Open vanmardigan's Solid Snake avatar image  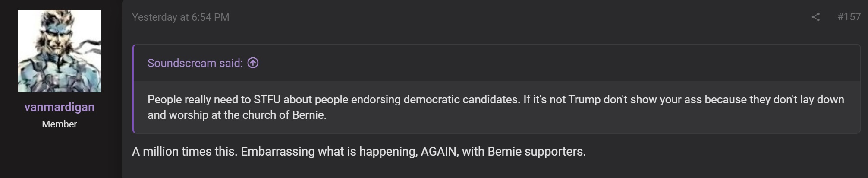pos(60,51)
